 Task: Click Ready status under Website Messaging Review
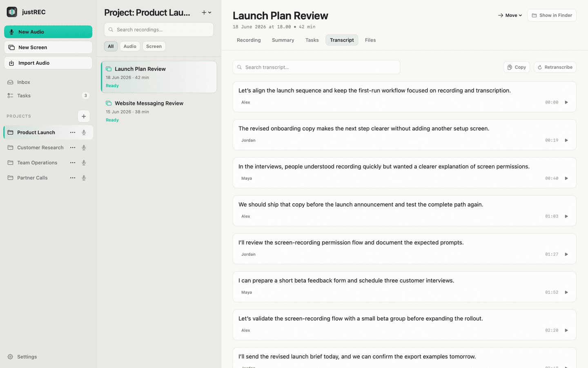click(112, 120)
